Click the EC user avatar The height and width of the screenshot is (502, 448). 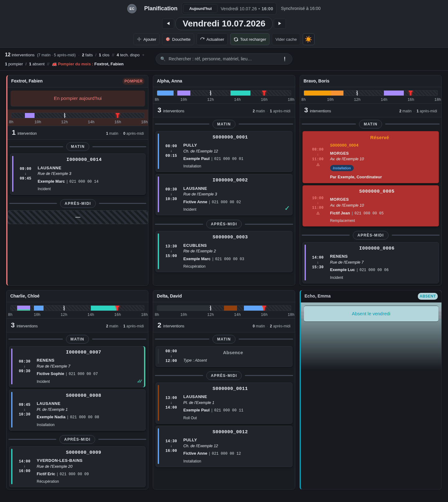click(x=132, y=9)
